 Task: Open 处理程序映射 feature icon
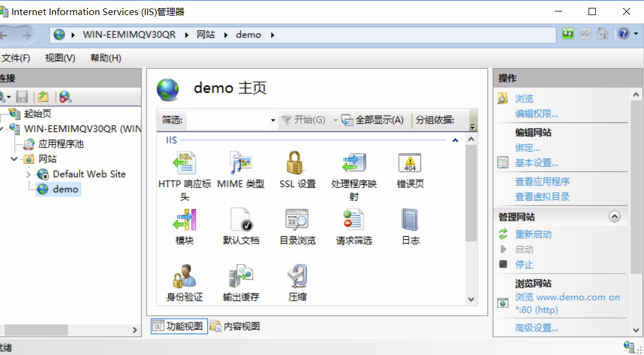coord(354,163)
